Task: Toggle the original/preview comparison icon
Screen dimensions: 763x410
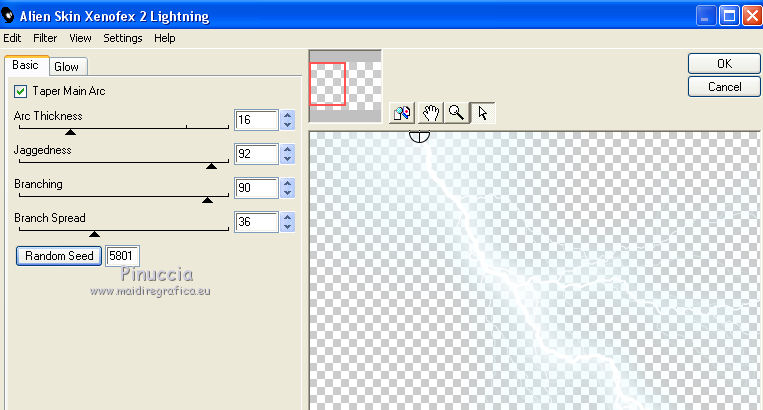Action: click(402, 113)
